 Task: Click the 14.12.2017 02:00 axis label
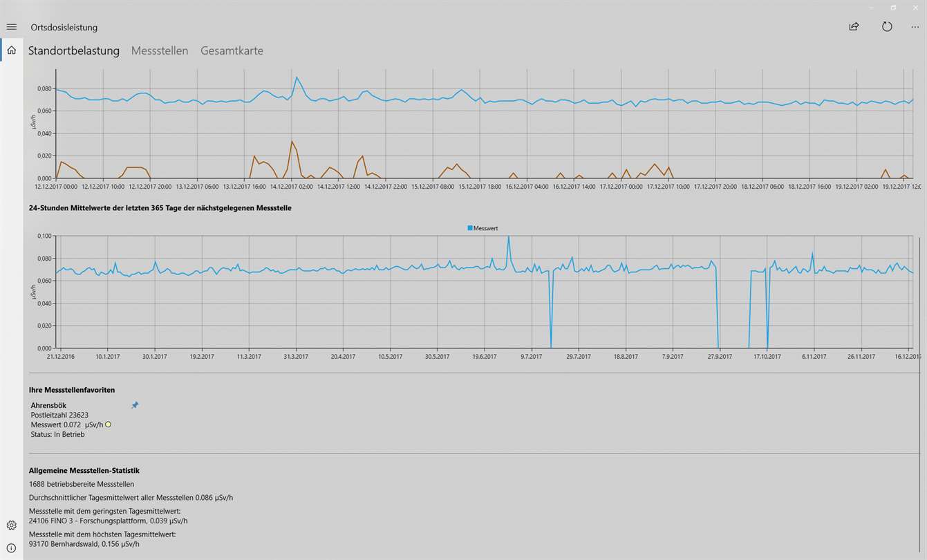coord(291,187)
